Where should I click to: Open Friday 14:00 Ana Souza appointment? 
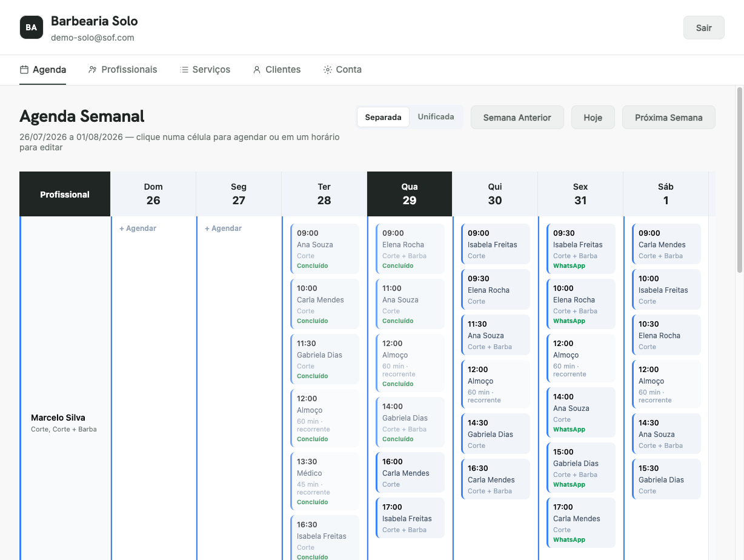[581, 413]
